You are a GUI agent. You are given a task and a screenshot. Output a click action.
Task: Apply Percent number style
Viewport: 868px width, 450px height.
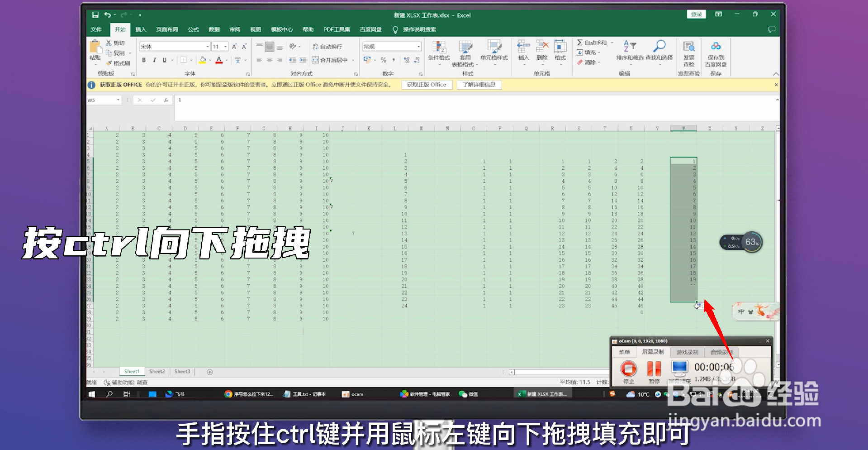(383, 59)
